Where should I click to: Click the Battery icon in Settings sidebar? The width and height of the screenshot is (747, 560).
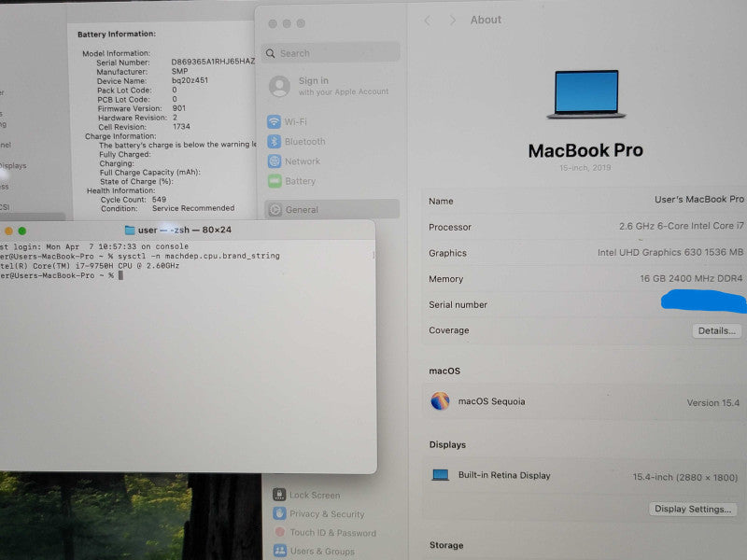(x=275, y=181)
